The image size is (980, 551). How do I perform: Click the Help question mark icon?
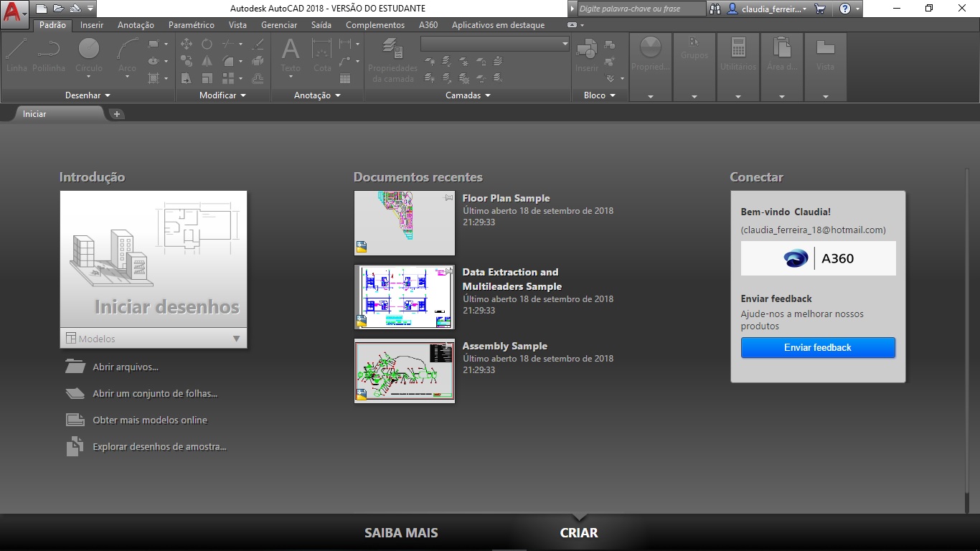tap(845, 9)
